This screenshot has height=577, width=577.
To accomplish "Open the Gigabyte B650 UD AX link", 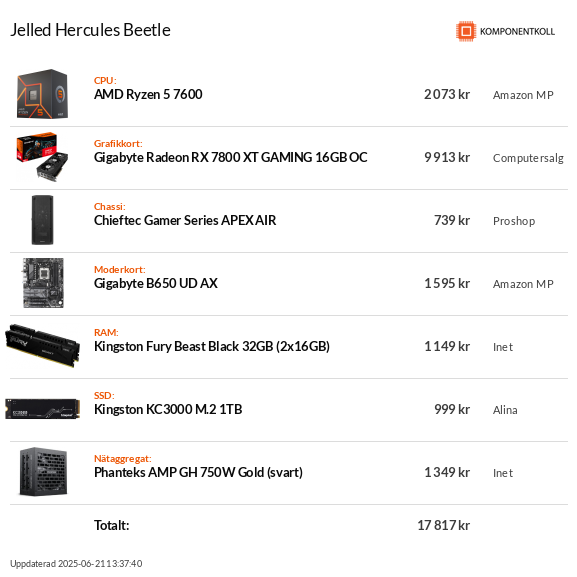I will click(156, 284).
